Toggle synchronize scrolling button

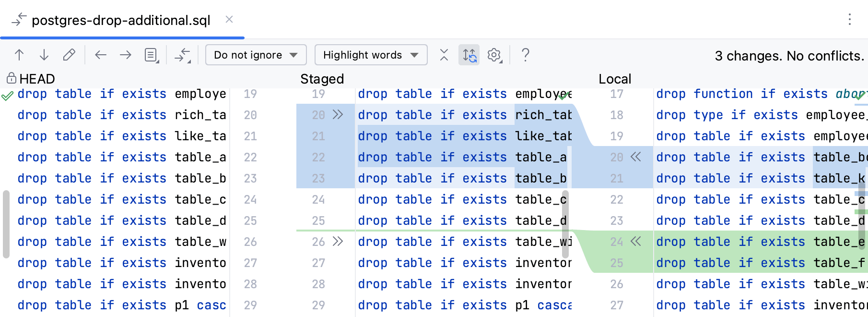click(x=469, y=55)
